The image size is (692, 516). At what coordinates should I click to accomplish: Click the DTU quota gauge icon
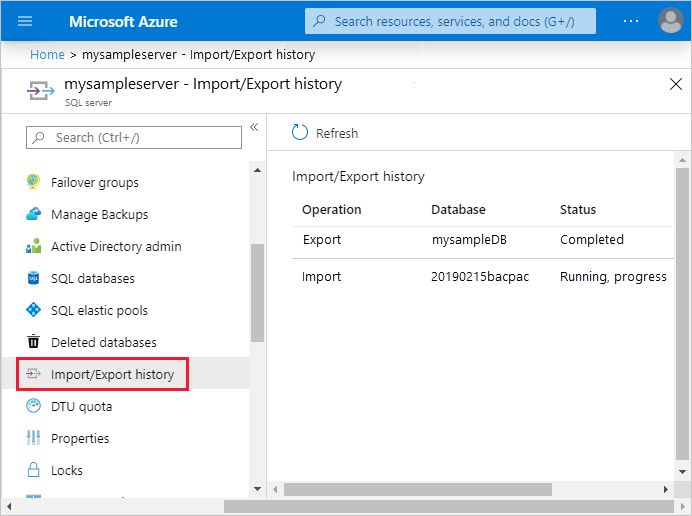[33, 406]
